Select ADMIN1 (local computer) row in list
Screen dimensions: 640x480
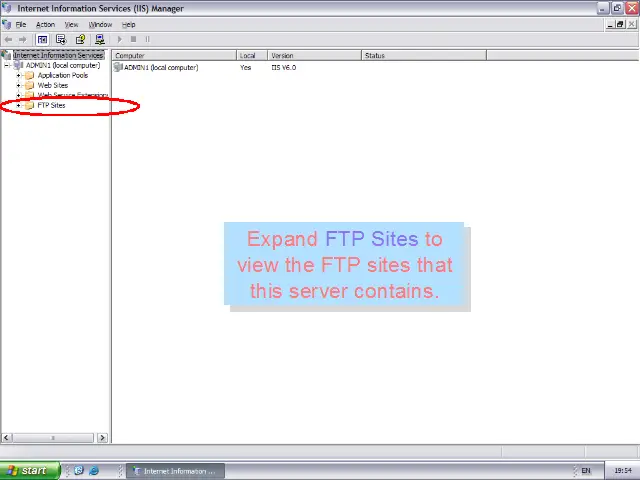coord(161,68)
